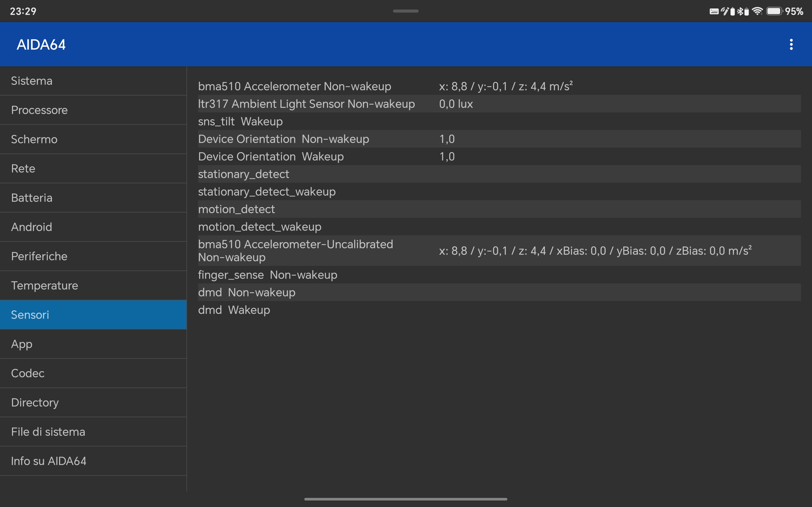Select the bma510 Accelerometer-Uncalibrated label
Image resolution: width=812 pixels, height=507 pixels.
[x=296, y=251]
